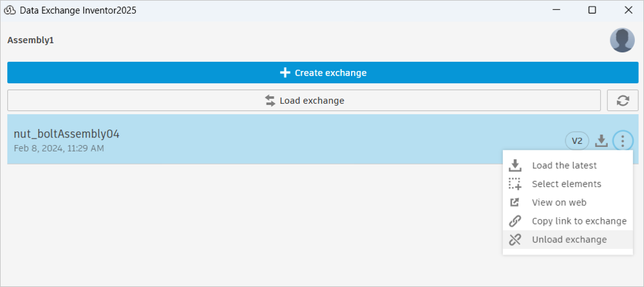This screenshot has width=644, height=287.
Task: Choose Select elements from menu
Action: pyautogui.click(x=567, y=184)
